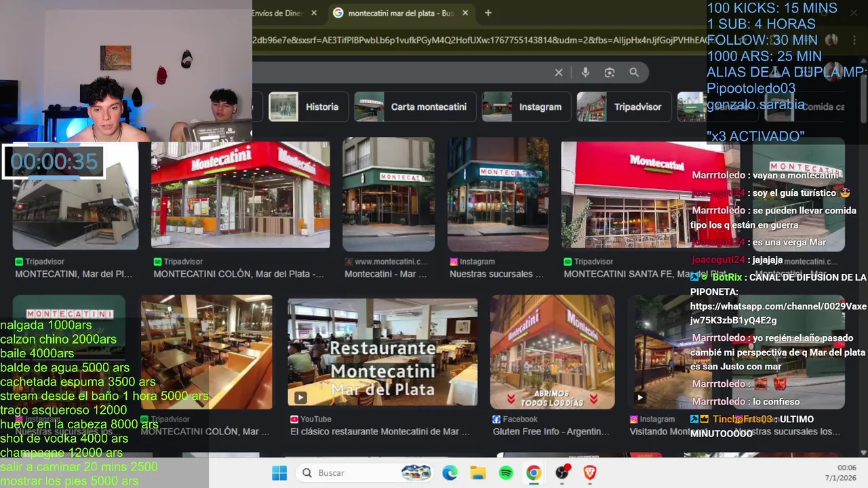Click the 'champagne 12000 ars' entry

pos(61,453)
